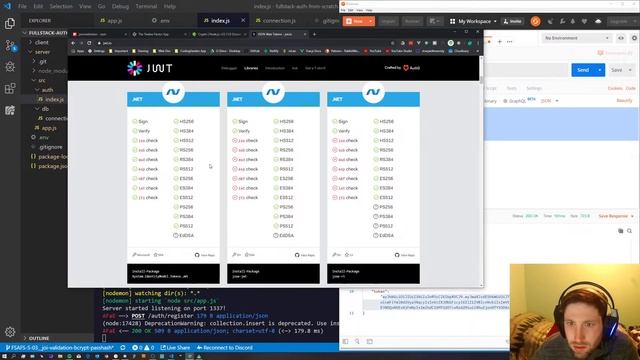The width and height of the screenshot is (640, 360).
Task: Open the JSON body type dropdown
Action: [549, 101]
